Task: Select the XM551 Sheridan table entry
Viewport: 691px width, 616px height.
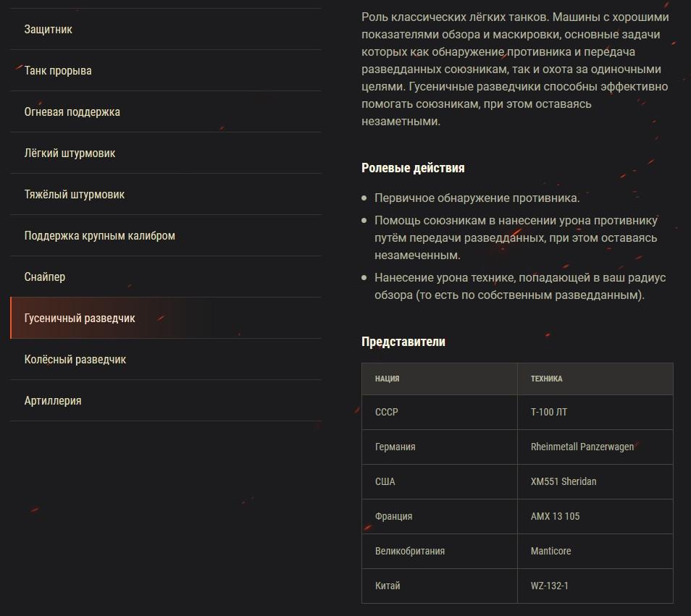Action: click(564, 481)
